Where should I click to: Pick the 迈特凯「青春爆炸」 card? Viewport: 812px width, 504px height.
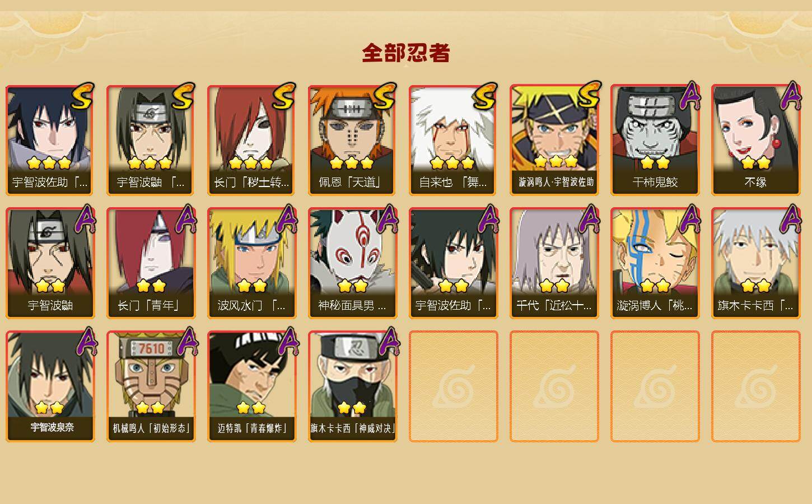click(x=251, y=386)
